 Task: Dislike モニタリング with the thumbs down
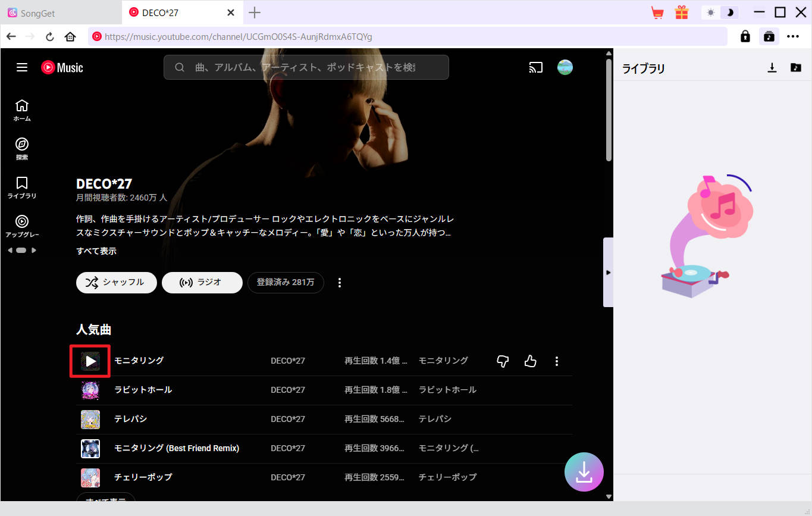[503, 361]
